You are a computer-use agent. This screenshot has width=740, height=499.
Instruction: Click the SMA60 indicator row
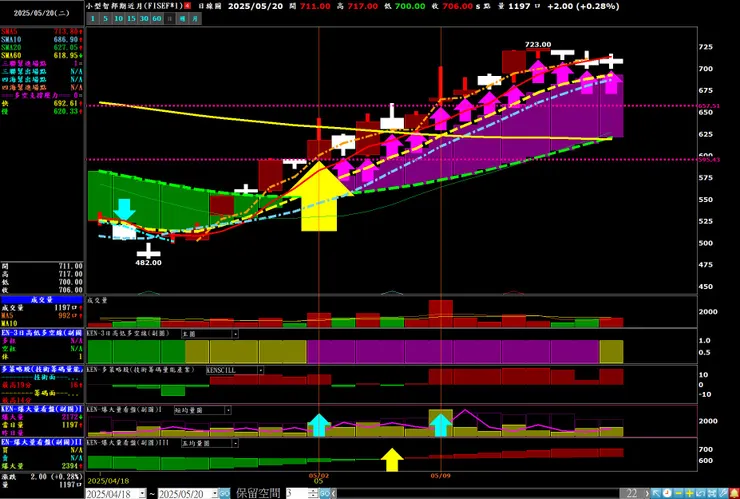click(x=42, y=56)
